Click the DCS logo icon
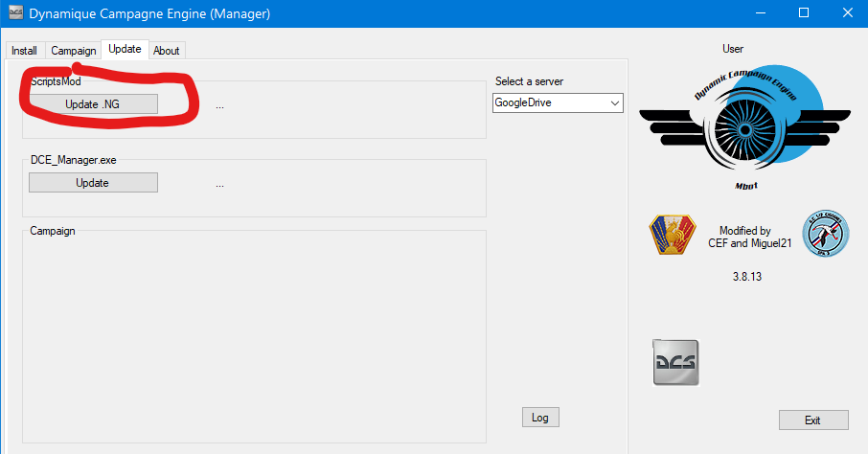Image resolution: width=868 pixels, height=454 pixels. (x=676, y=362)
